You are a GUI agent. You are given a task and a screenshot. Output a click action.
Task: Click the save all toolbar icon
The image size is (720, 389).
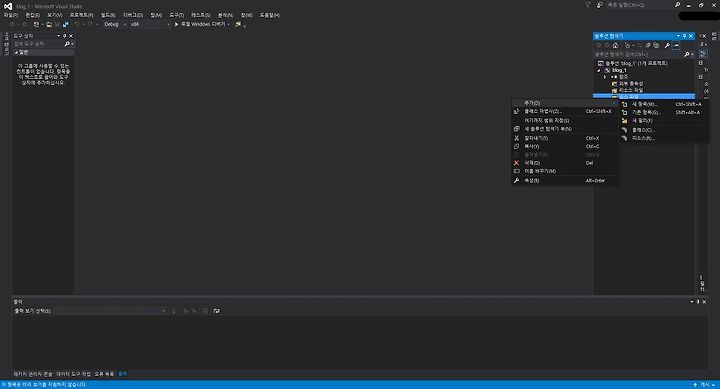(66, 24)
